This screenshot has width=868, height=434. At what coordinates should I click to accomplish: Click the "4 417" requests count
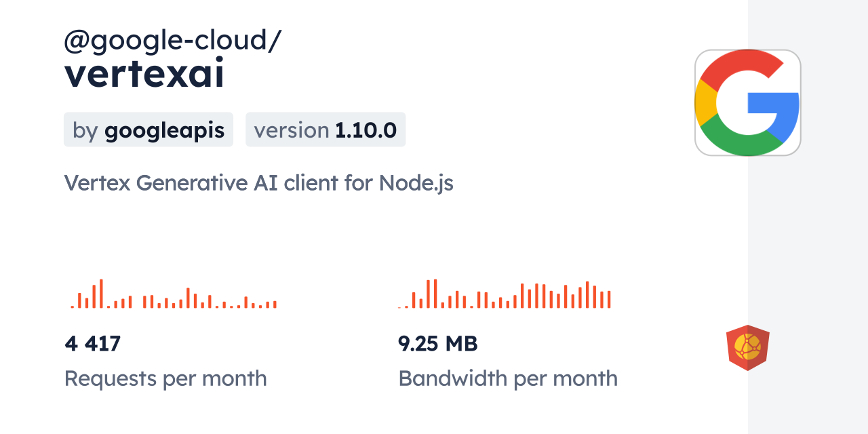tap(93, 344)
